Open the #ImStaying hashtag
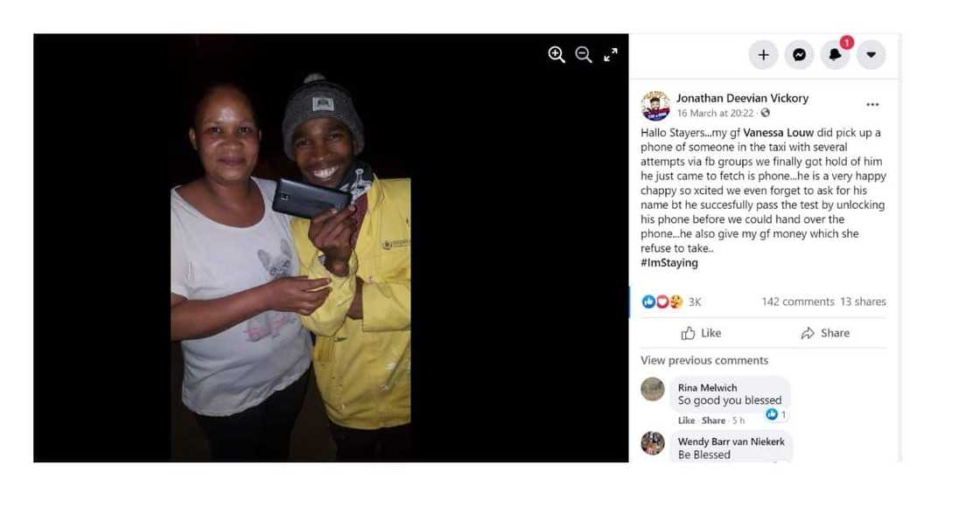The width and height of the screenshot is (980, 514). tap(668, 262)
